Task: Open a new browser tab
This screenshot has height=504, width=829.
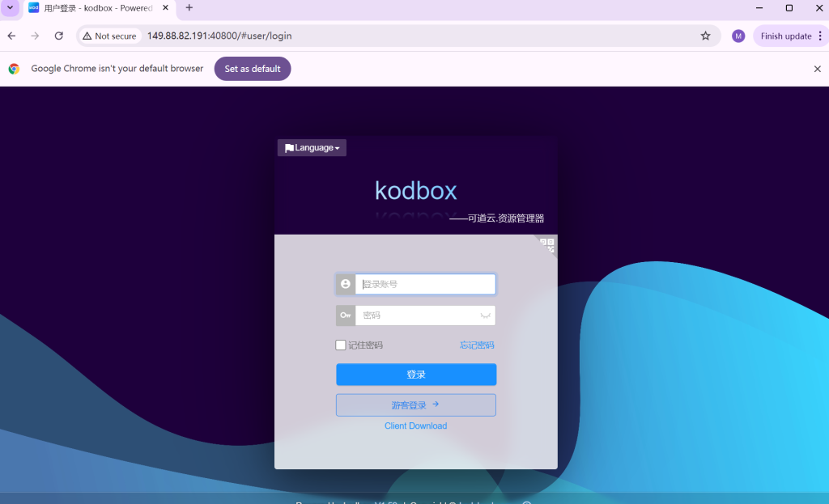Action: point(189,8)
